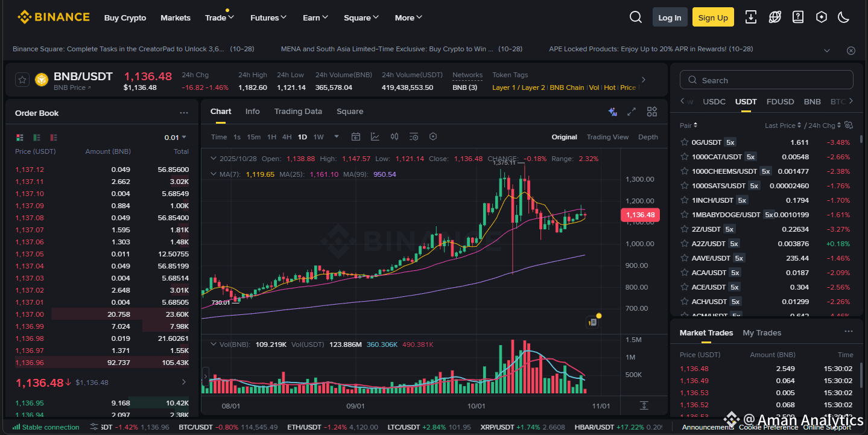Expand the announcements banner chevron
Image resolution: width=868 pixels, height=435 pixels.
pyautogui.click(x=827, y=51)
